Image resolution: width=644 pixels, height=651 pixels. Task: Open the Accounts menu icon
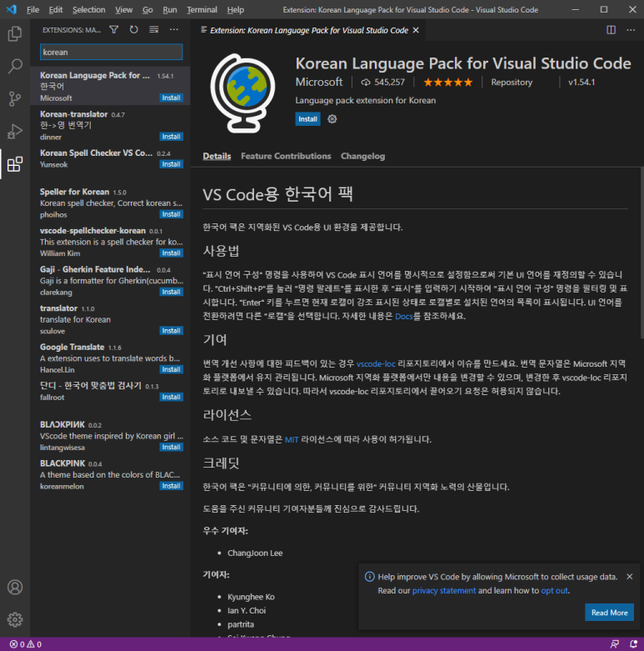tap(15, 587)
